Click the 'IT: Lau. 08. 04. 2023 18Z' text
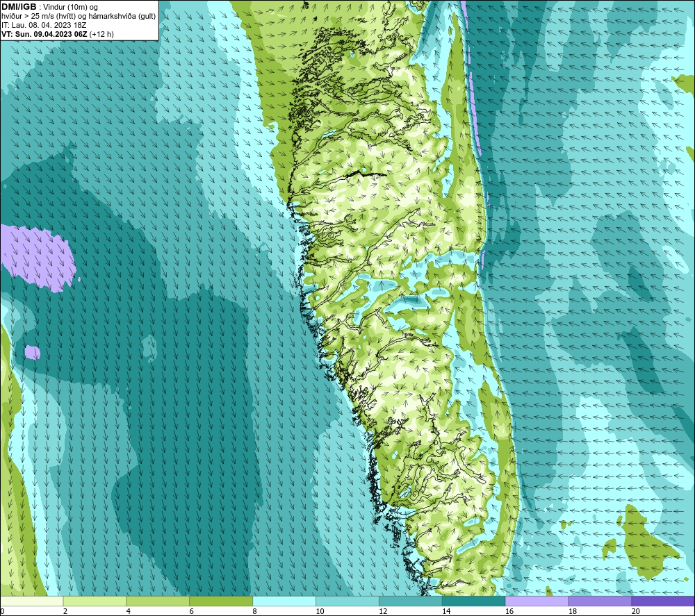 (44, 25)
